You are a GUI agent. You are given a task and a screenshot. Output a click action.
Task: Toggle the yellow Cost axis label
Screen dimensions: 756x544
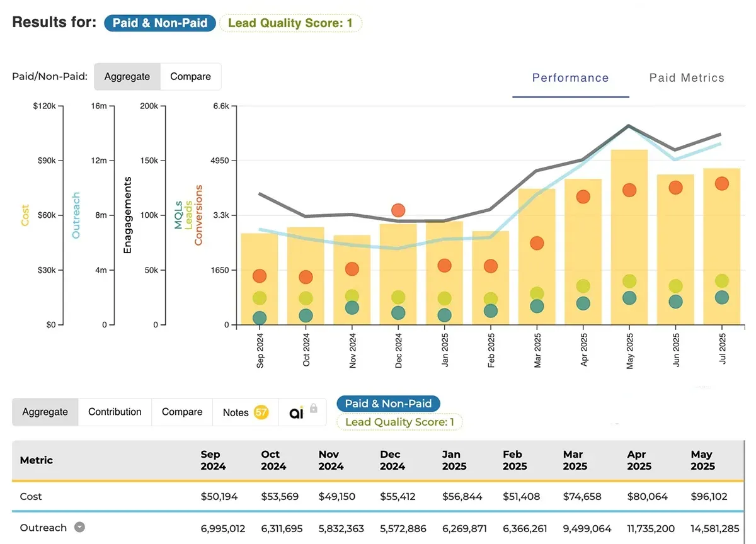[x=25, y=214]
